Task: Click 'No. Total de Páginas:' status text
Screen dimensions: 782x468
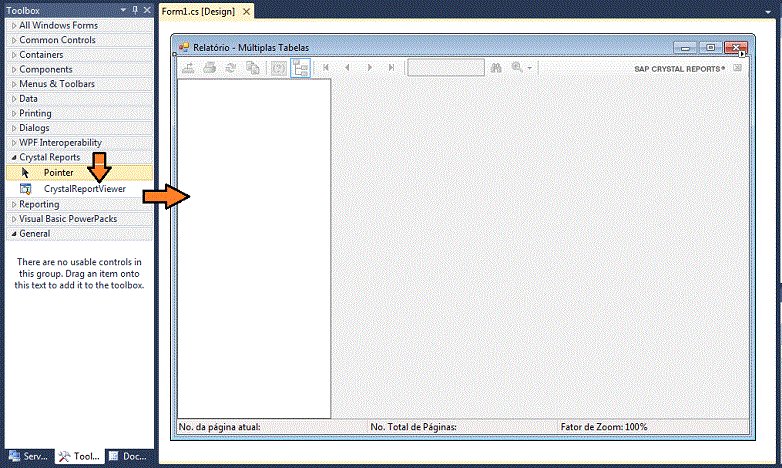Action: pos(413,427)
